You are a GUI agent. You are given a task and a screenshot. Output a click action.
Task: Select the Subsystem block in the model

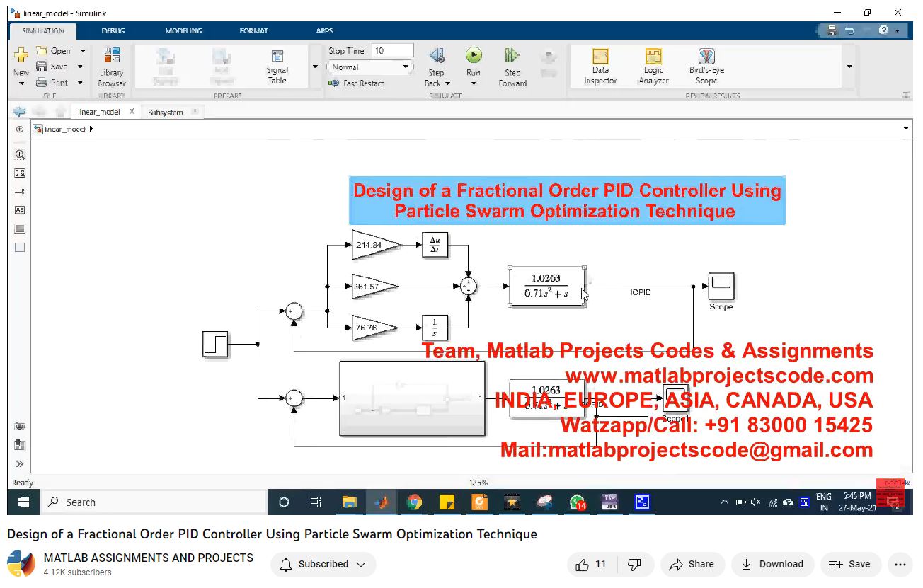413,398
